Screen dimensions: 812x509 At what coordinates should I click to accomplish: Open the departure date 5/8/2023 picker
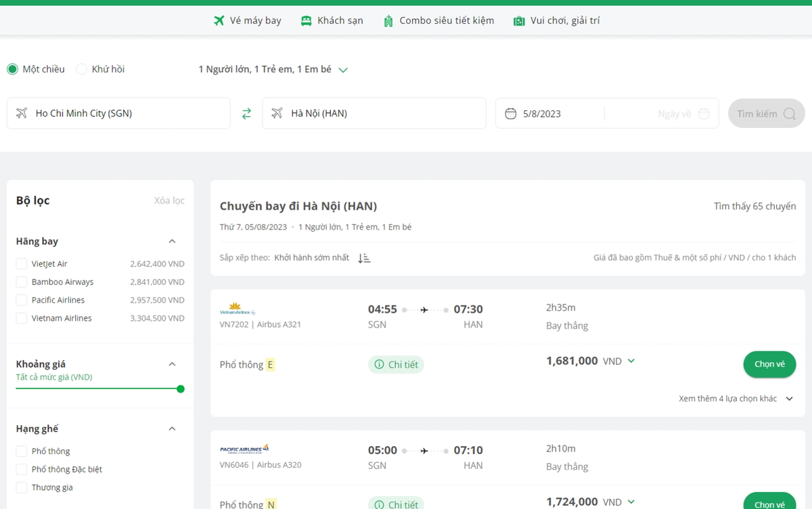coord(549,113)
